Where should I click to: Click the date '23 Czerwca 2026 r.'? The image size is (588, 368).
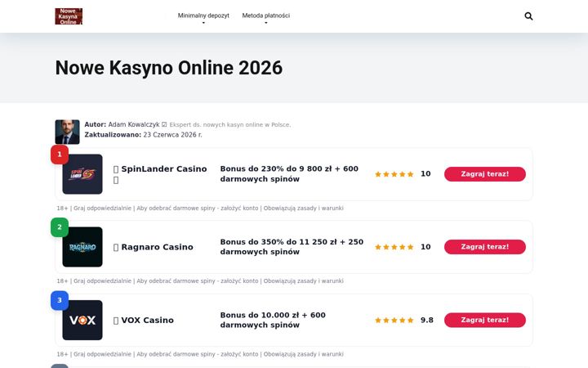click(172, 135)
